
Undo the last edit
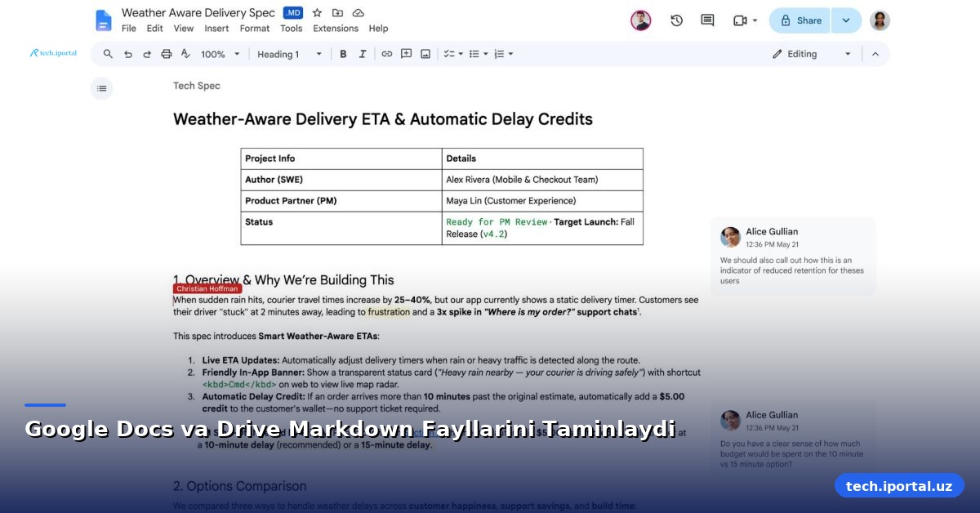[x=127, y=54]
